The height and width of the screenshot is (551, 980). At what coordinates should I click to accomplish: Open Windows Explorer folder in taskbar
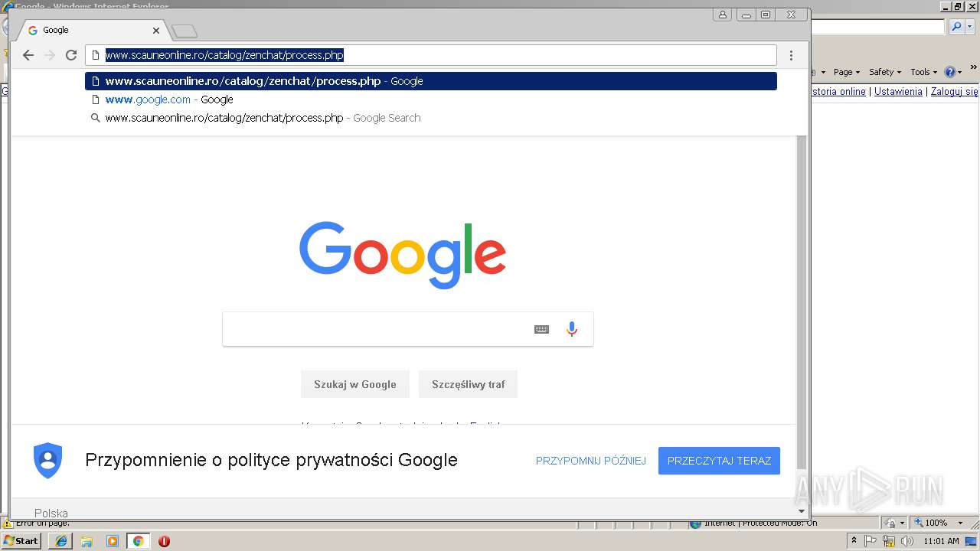click(87, 541)
